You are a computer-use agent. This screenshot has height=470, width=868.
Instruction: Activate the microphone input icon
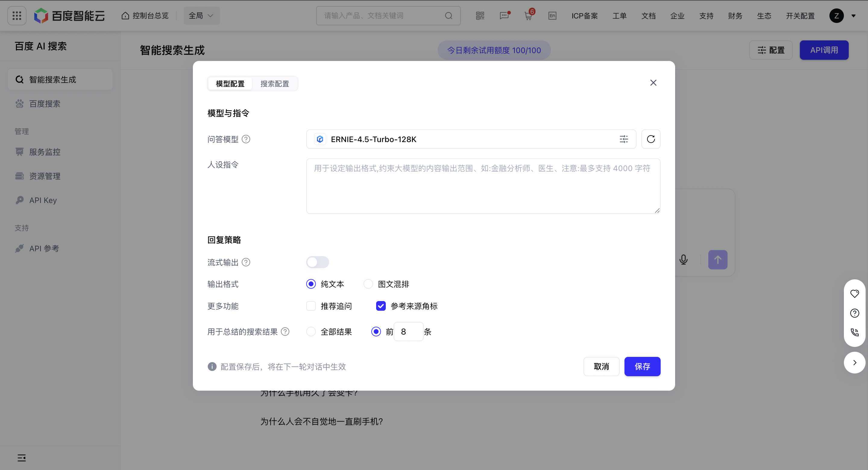(684, 260)
